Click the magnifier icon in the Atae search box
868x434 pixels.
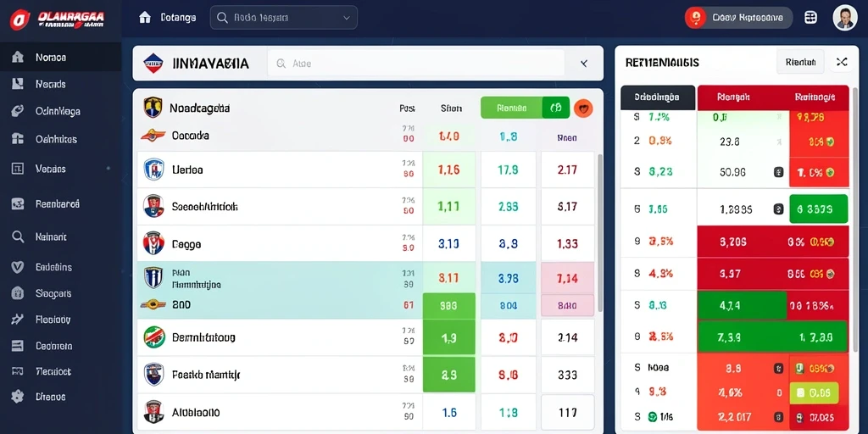click(281, 64)
